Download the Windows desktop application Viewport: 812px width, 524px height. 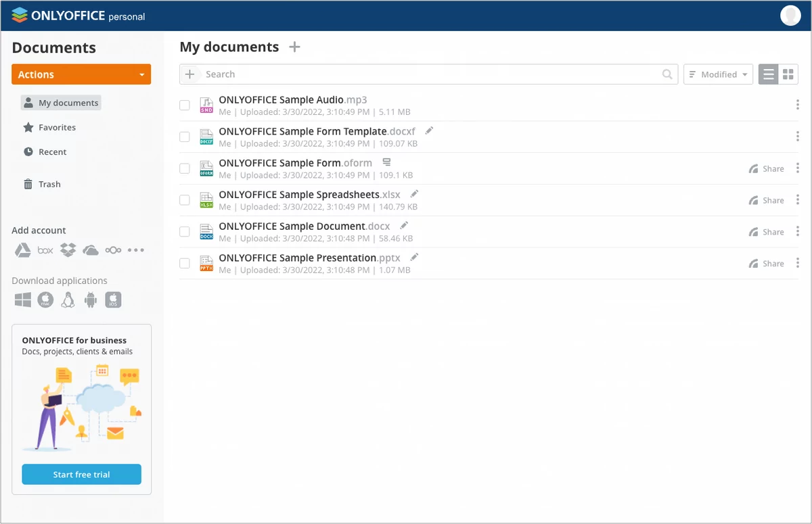tap(23, 300)
